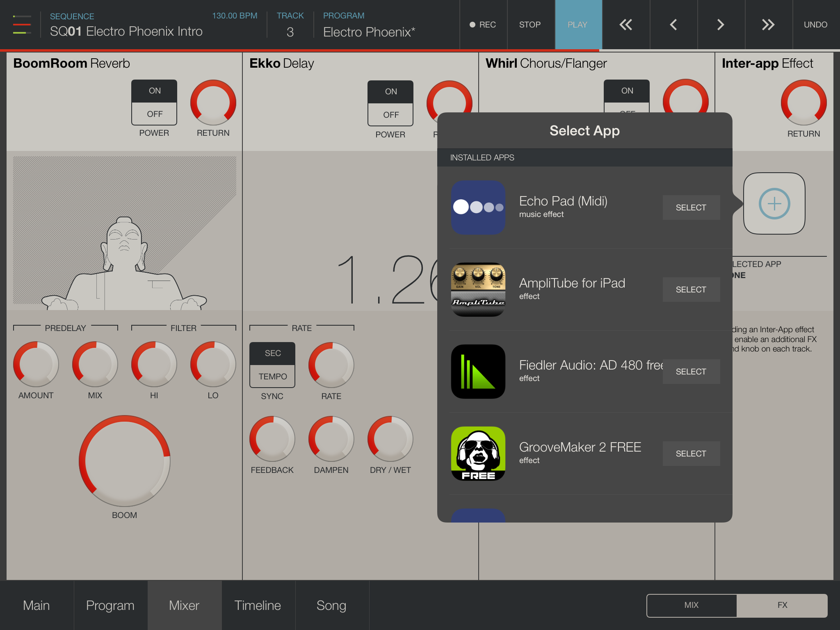Image resolution: width=840 pixels, height=630 pixels.
Task: Open the hamburger menu icon
Action: click(22, 25)
